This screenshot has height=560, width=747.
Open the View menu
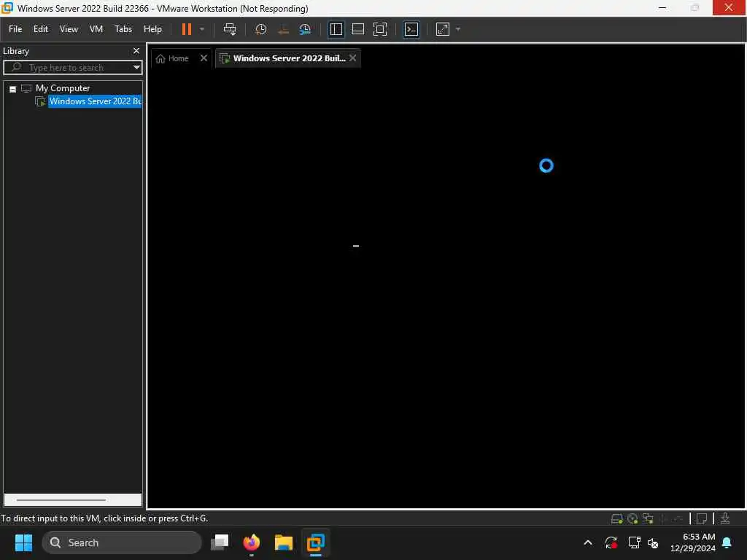point(69,29)
